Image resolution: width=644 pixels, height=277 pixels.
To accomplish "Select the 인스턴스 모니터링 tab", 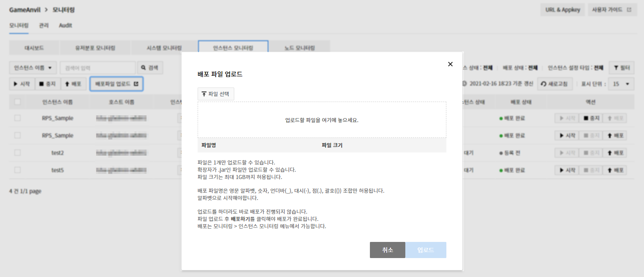I will [233, 47].
